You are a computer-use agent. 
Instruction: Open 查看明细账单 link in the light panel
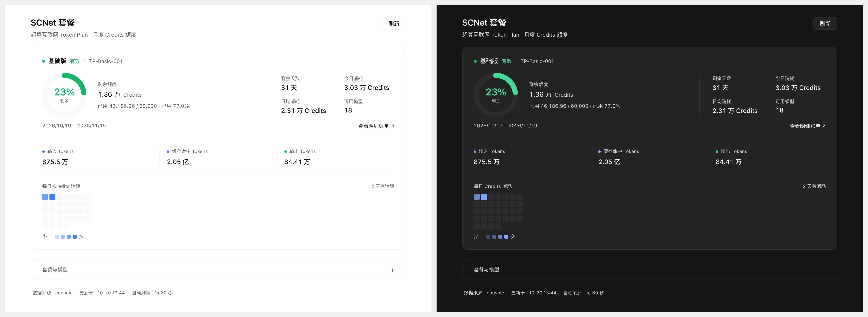click(x=376, y=126)
